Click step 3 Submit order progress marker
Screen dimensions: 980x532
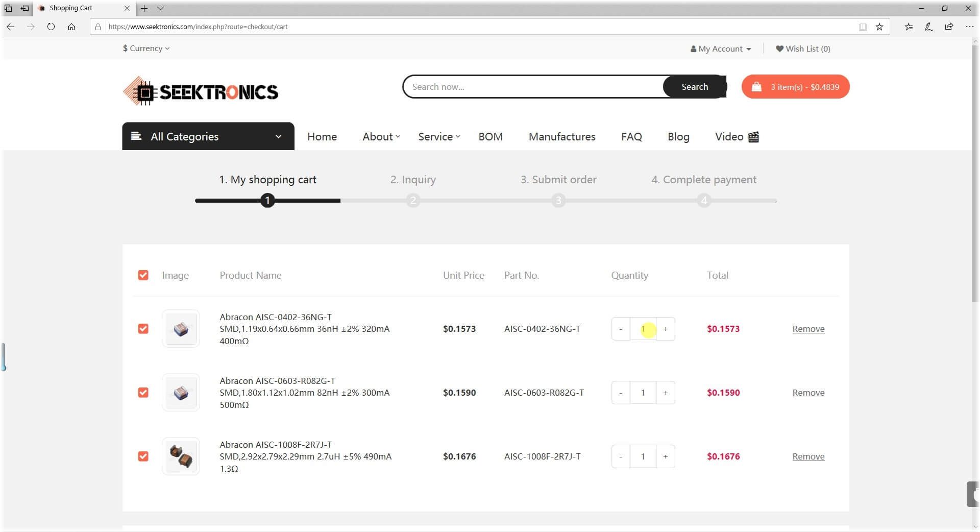558,201
